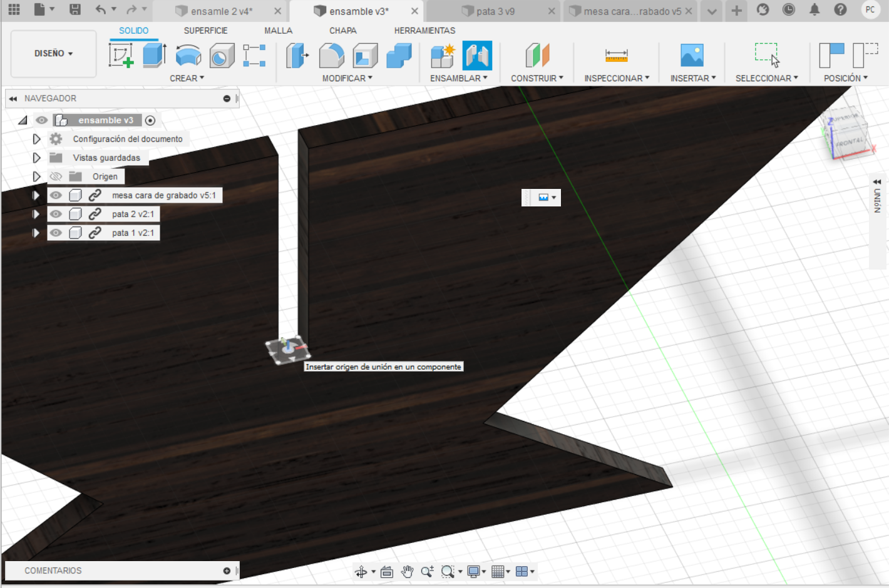
Task: Switch to the HERRAMIENTAS ribbon tab
Action: click(424, 31)
